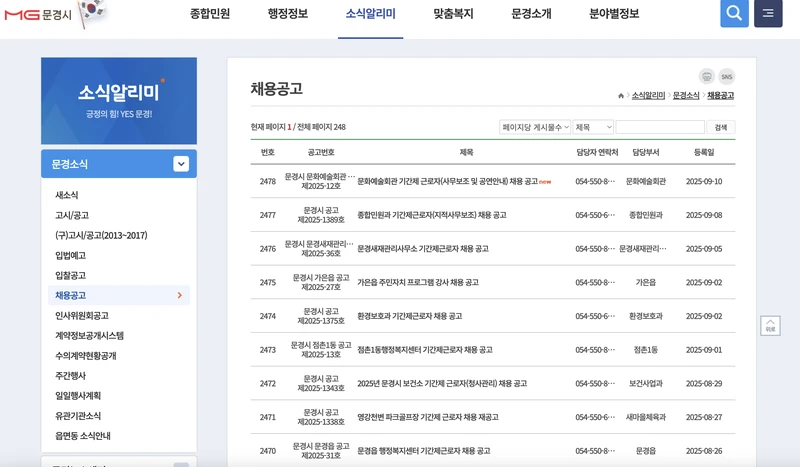
Task: Click the MG 문경시 logo
Action: (38, 14)
